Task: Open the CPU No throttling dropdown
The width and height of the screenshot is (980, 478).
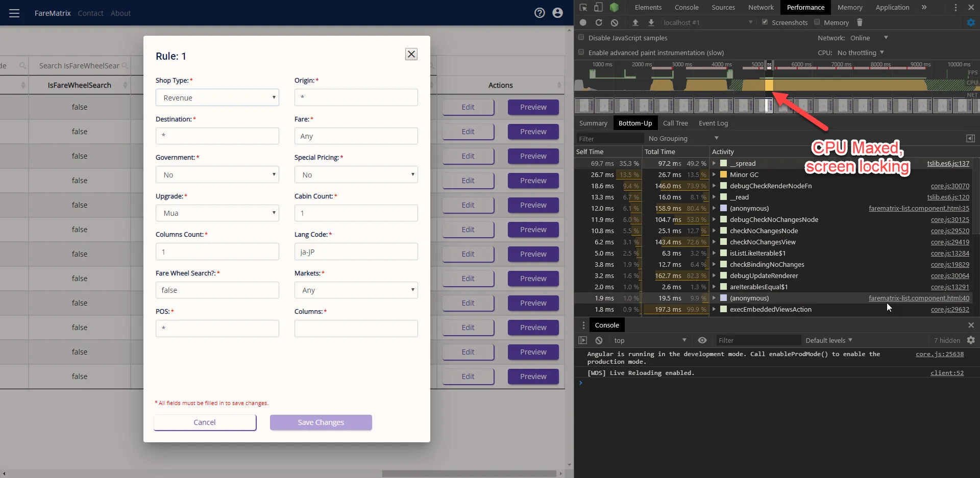Action: coord(861,53)
